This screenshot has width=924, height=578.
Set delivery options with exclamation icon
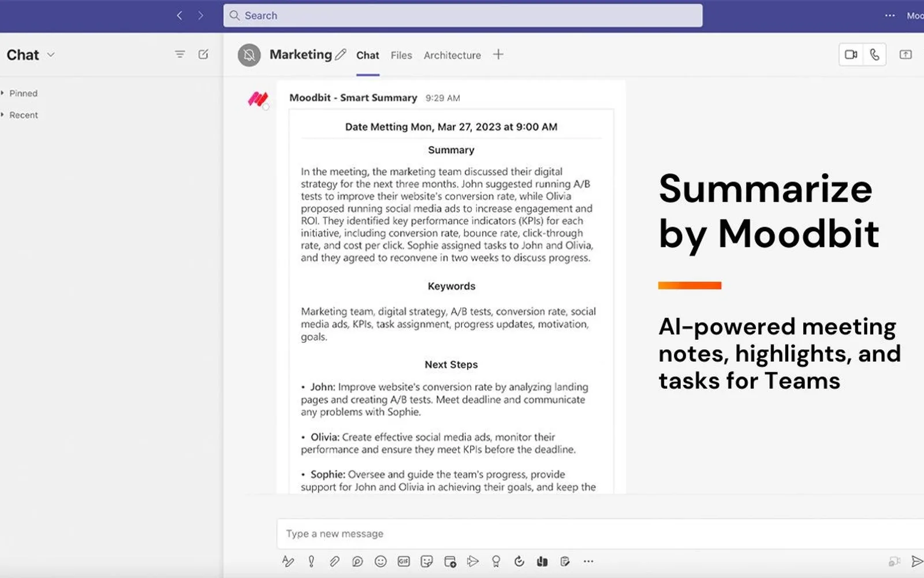click(x=311, y=561)
